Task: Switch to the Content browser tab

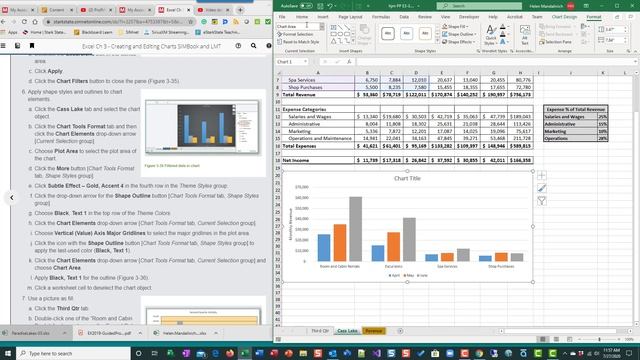Action: pyautogui.click(x=57, y=9)
